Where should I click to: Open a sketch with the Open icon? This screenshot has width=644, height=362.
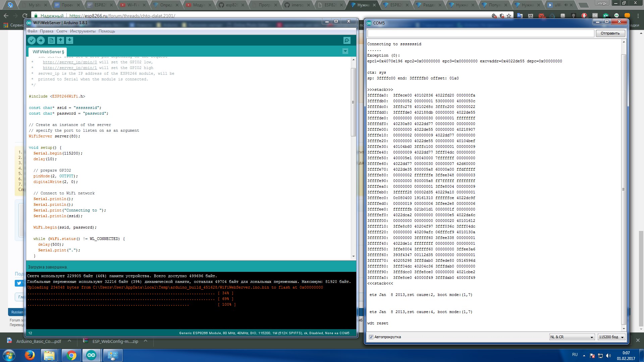pos(60,41)
